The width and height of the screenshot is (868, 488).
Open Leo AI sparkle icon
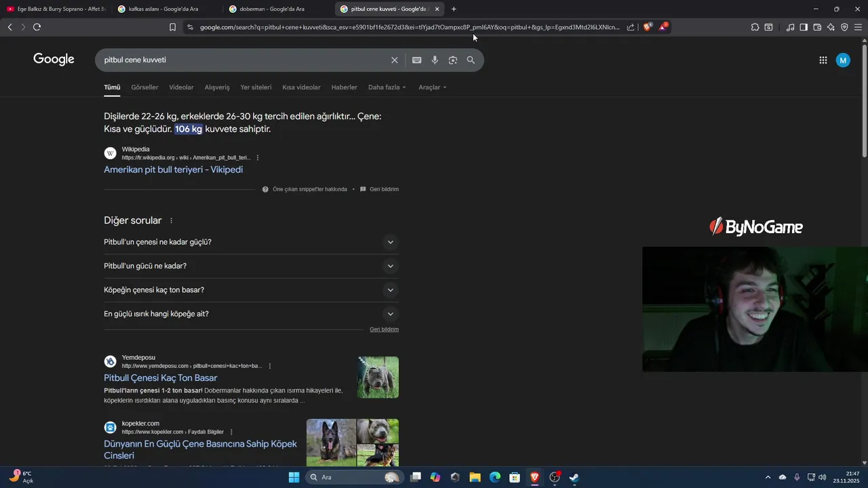(x=831, y=27)
